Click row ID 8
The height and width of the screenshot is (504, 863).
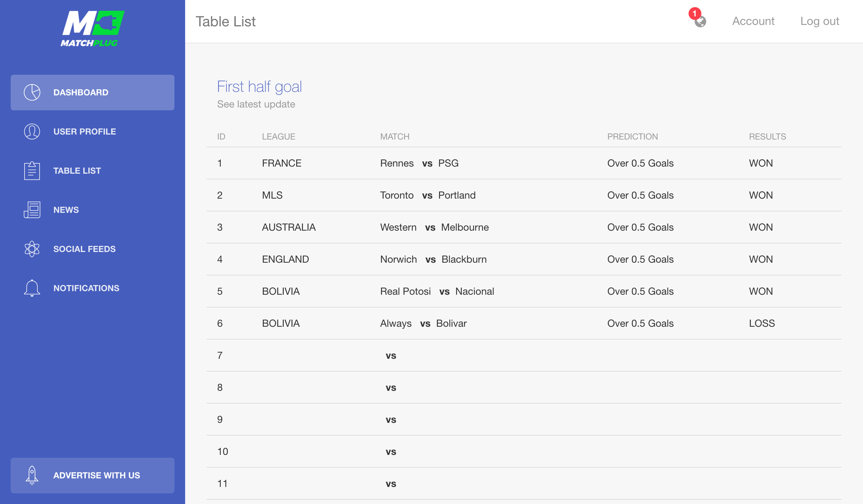(220, 388)
